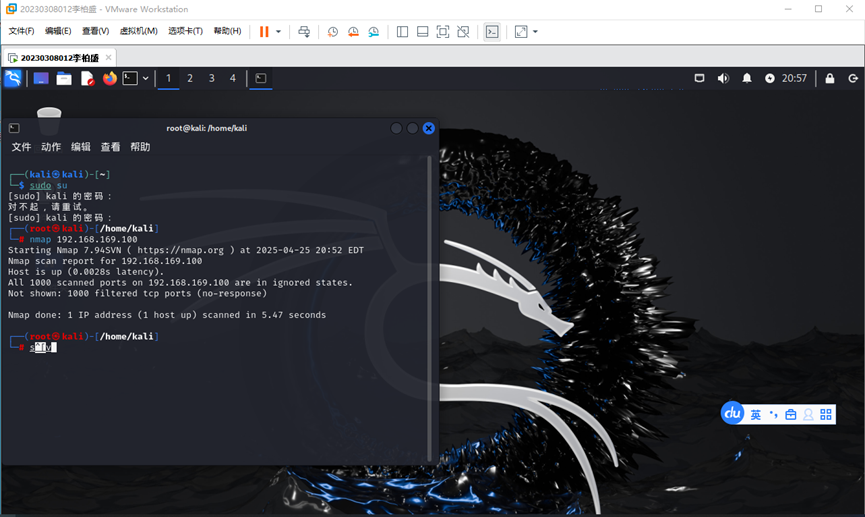865x517 pixels.
Task: Close the 20230308012 VM tab
Action: 108,57
